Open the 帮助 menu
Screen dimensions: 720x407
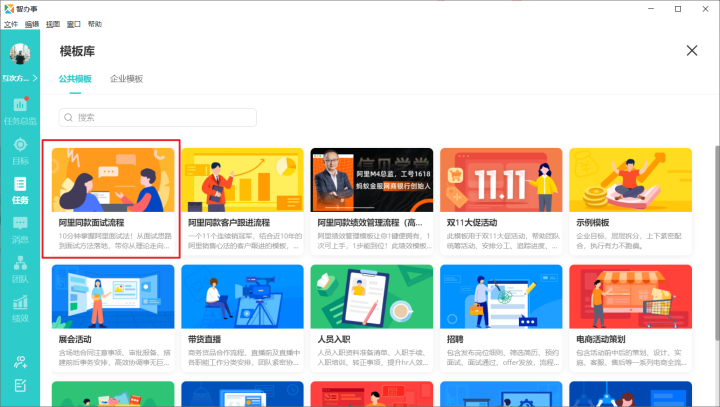pos(95,24)
